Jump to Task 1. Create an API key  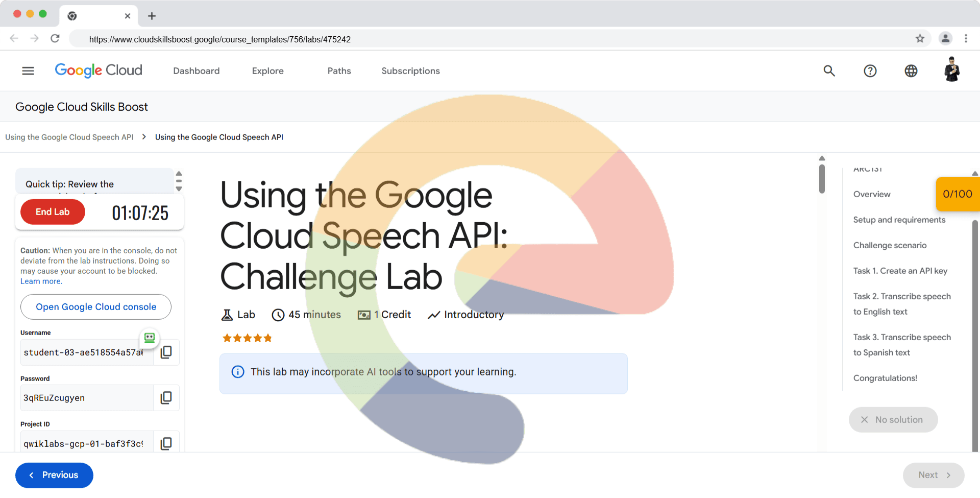[x=900, y=271]
